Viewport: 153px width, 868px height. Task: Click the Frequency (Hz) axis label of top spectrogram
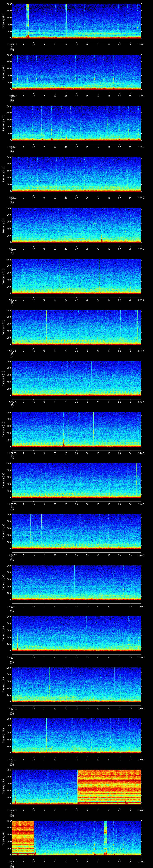click(x=3, y=21)
